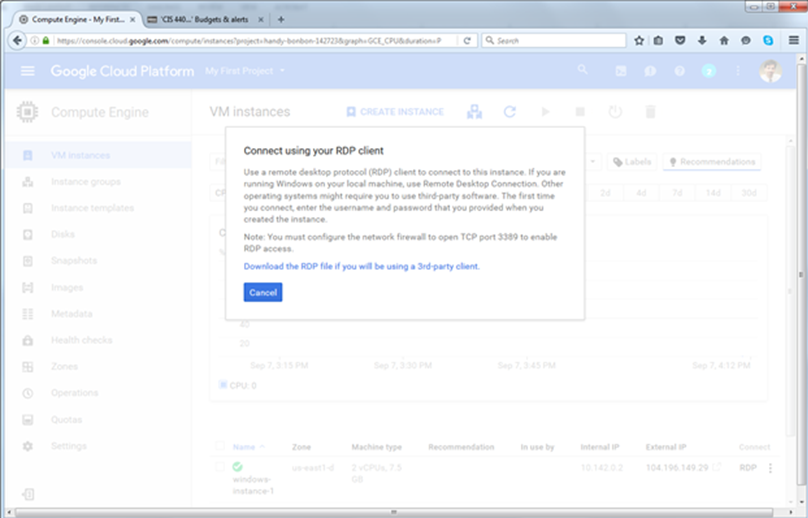Open the Firefox hamburger menu
The width and height of the screenshot is (808, 518).
[x=794, y=40]
